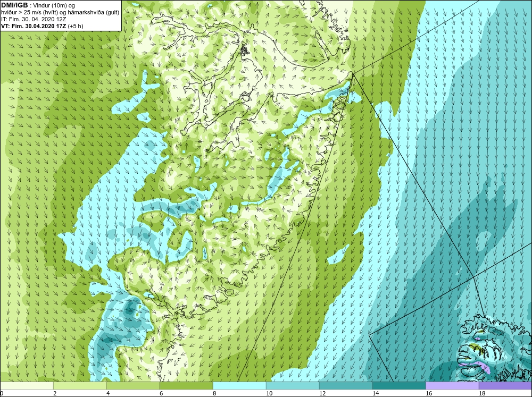Click the 'IT: Fim. 30. 04. 2020 12Z' line
This screenshot has width=532, height=397.
click(34, 19)
